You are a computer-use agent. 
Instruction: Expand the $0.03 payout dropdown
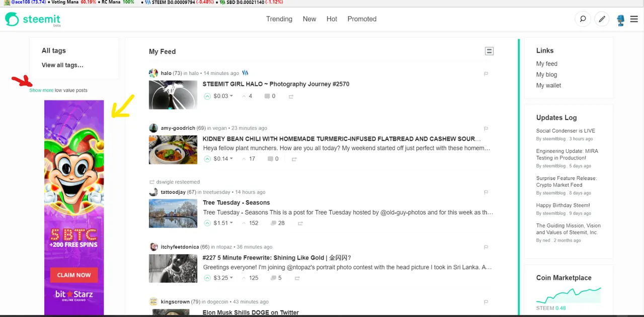point(223,96)
